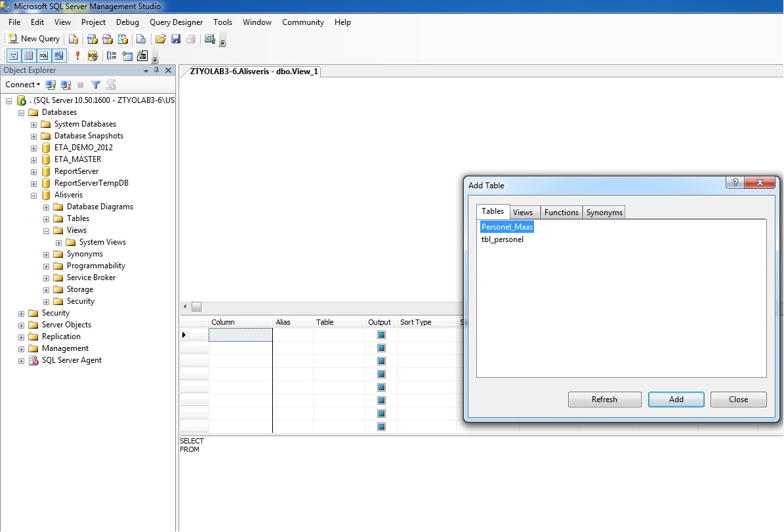
Task: Click the Verify SQL Syntax icon
Action: click(x=93, y=56)
